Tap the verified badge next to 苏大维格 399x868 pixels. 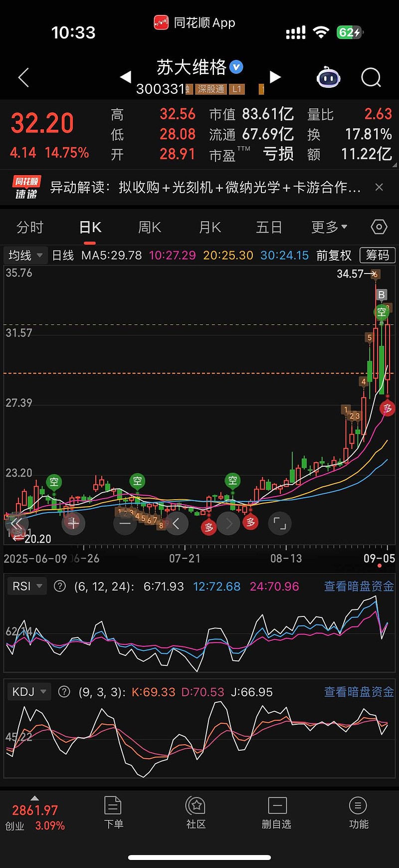click(x=236, y=67)
